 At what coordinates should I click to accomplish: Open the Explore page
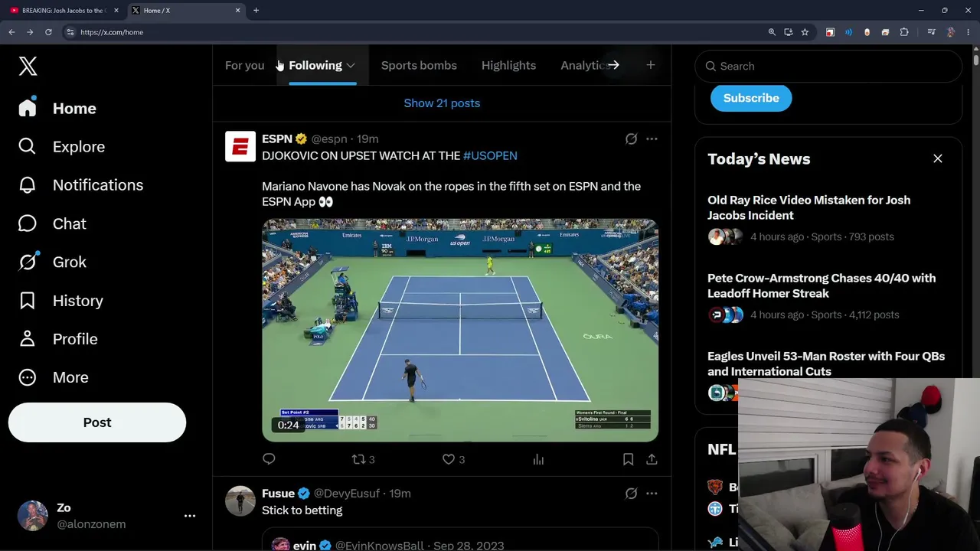(x=61, y=146)
